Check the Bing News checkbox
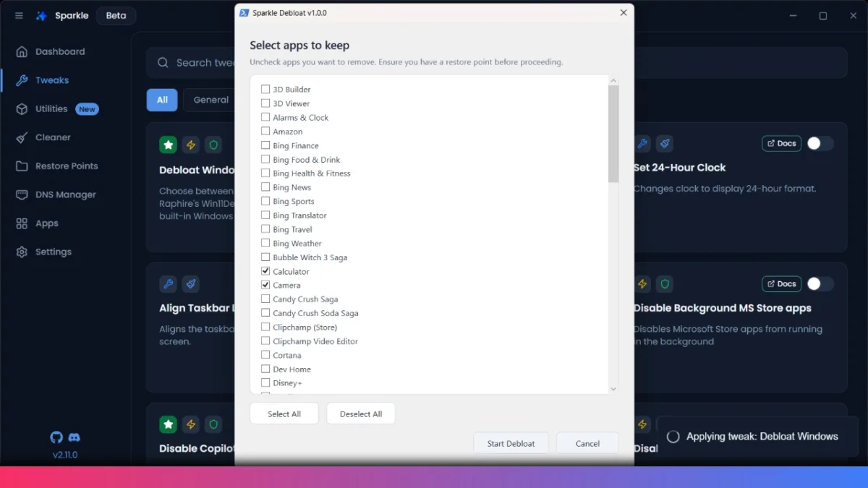 coord(265,187)
